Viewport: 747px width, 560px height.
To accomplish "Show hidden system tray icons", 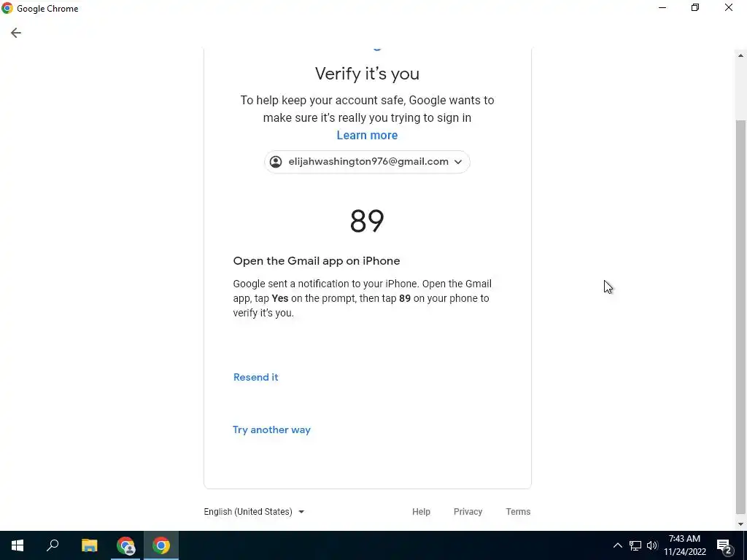I will pyautogui.click(x=617, y=545).
